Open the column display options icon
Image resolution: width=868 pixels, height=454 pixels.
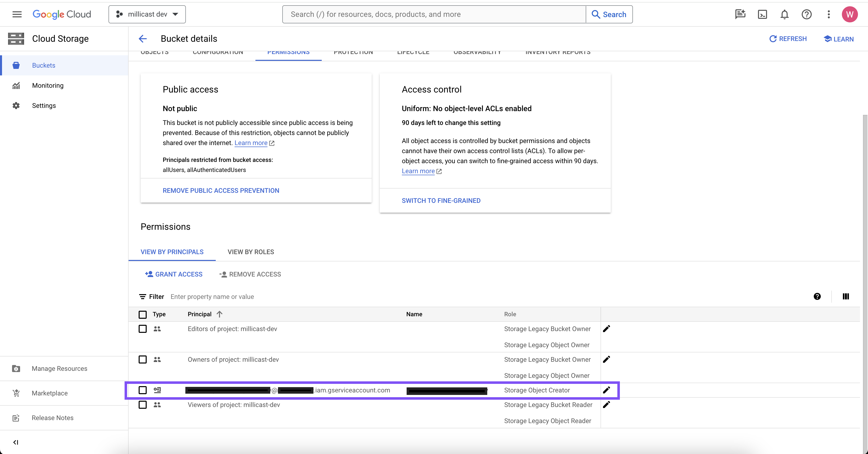click(x=845, y=296)
